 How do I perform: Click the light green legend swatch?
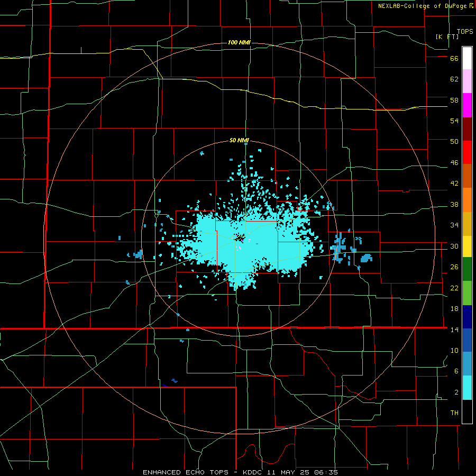[467, 293]
